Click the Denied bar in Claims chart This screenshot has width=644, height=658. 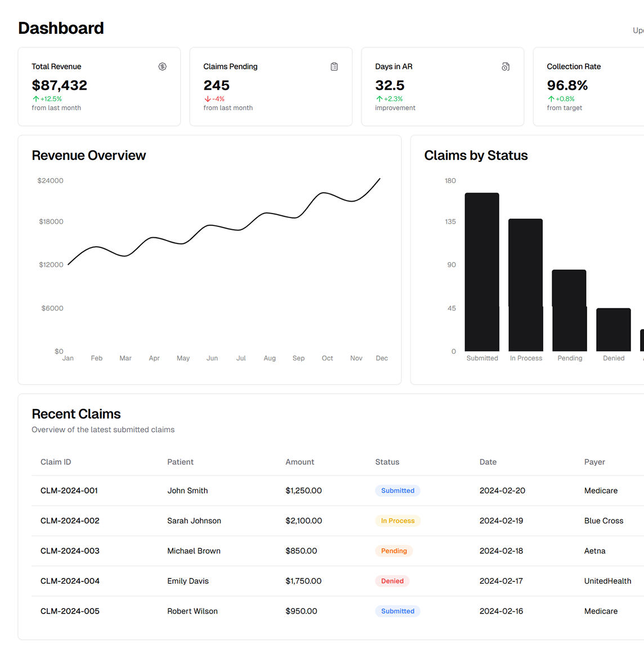pyautogui.click(x=614, y=330)
